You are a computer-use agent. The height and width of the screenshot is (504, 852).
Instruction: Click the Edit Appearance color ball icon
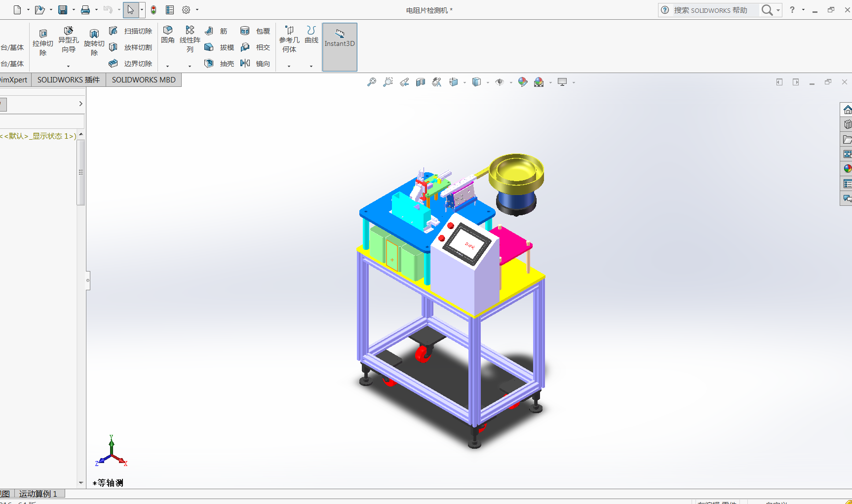point(523,82)
